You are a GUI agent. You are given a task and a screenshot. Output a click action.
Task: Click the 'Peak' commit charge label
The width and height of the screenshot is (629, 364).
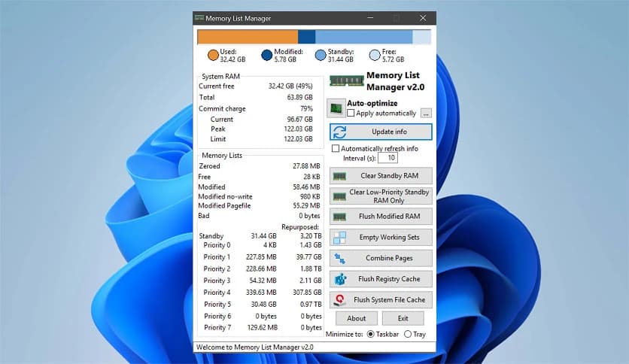click(218, 129)
